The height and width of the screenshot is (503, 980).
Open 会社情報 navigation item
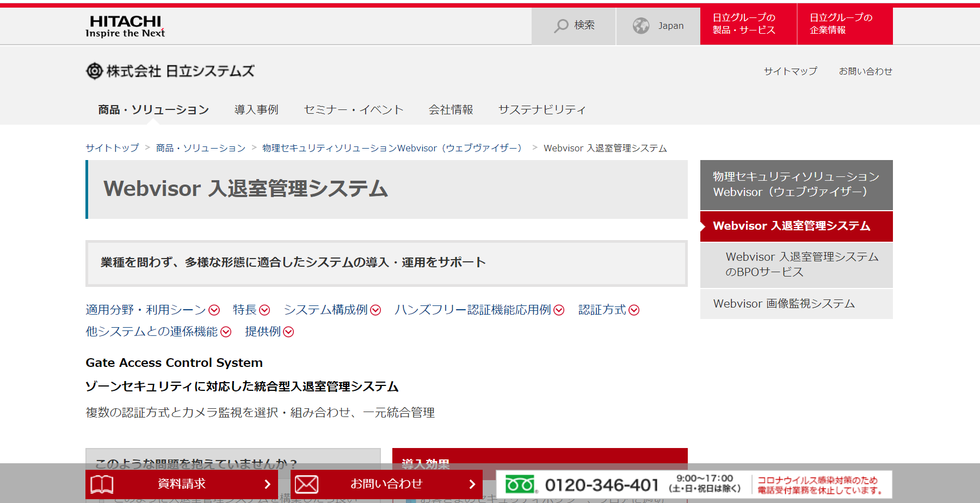click(x=451, y=109)
